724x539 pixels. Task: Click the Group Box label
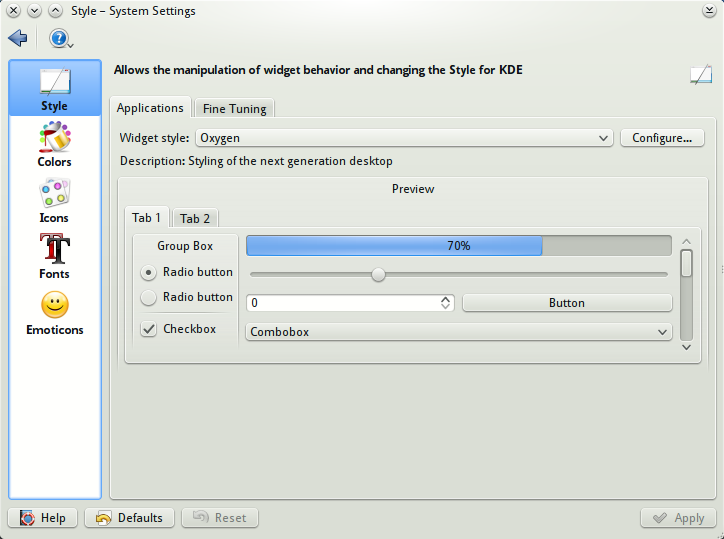click(x=185, y=246)
